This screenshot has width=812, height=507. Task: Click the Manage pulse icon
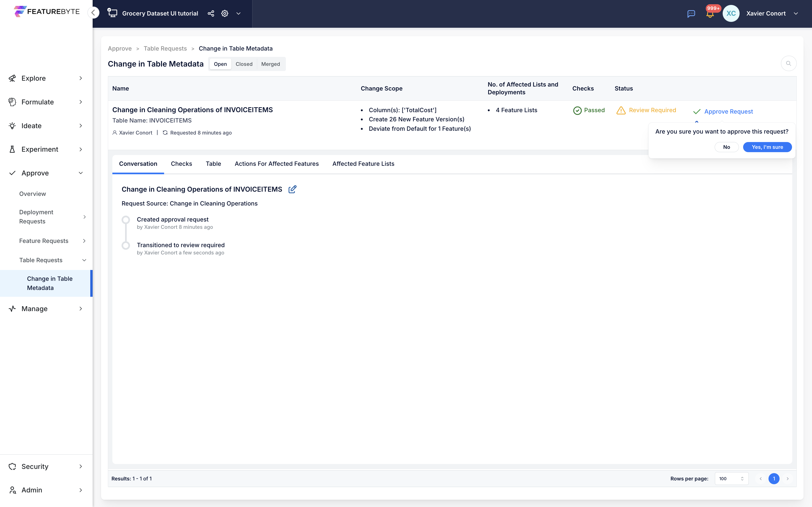pos(12,309)
